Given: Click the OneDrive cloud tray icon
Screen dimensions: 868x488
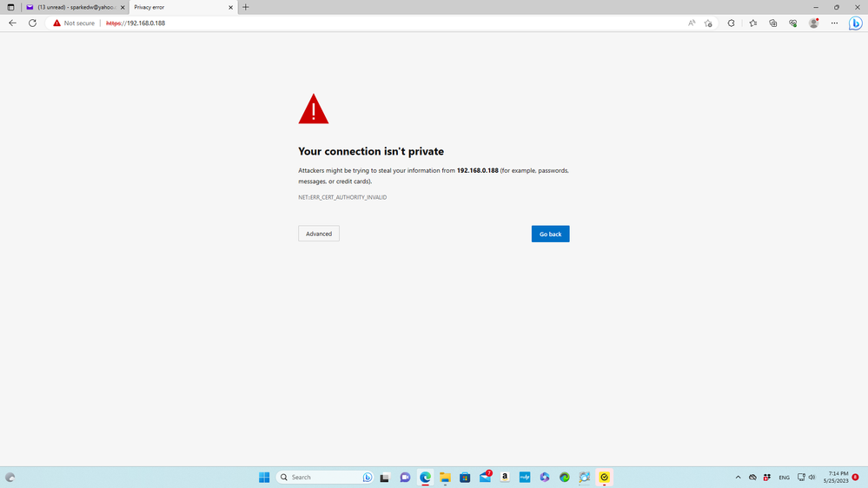Looking at the screenshot, I should coord(752,477).
